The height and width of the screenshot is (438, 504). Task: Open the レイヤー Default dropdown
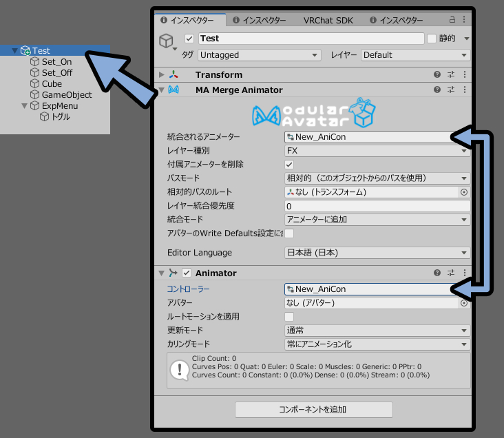pos(415,55)
